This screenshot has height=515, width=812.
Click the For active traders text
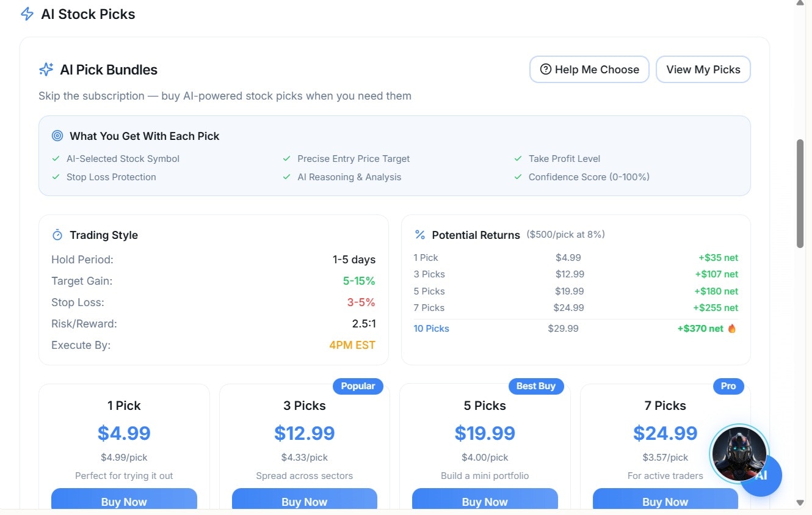pos(665,476)
